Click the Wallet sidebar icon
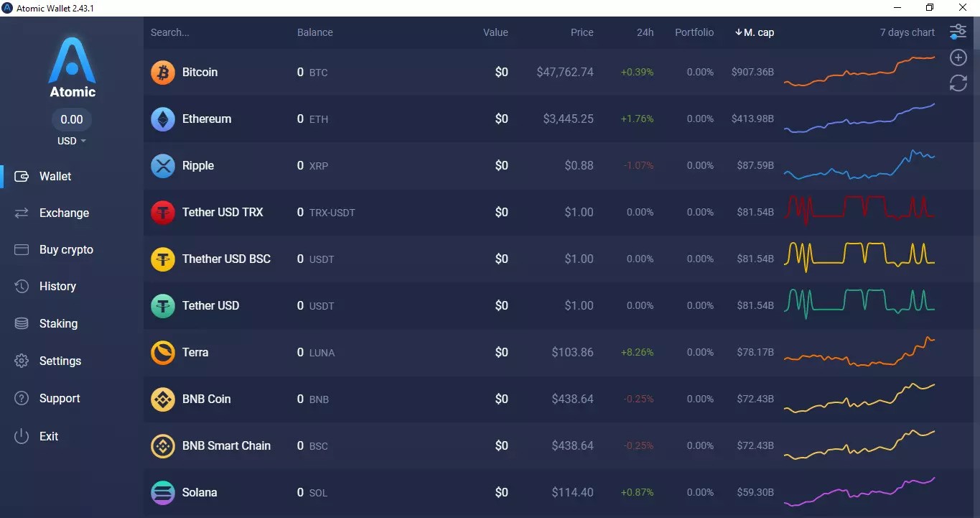980x518 pixels. click(x=22, y=176)
